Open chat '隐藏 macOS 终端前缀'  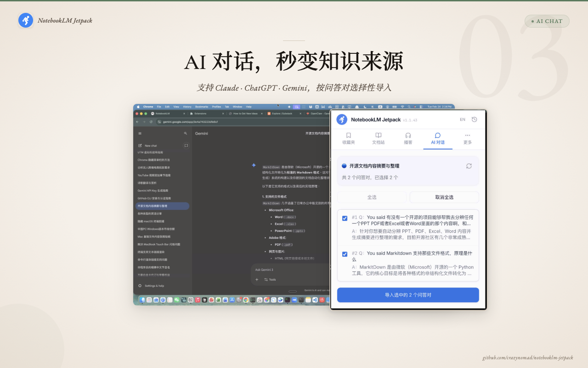pos(151,221)
